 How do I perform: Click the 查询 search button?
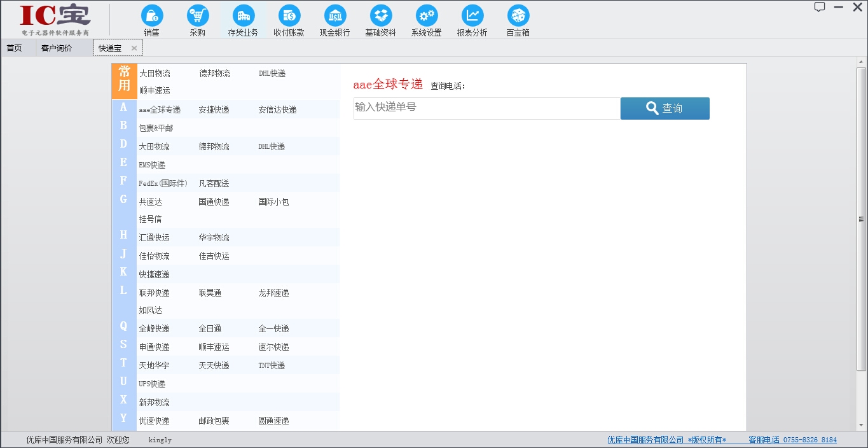665,108
